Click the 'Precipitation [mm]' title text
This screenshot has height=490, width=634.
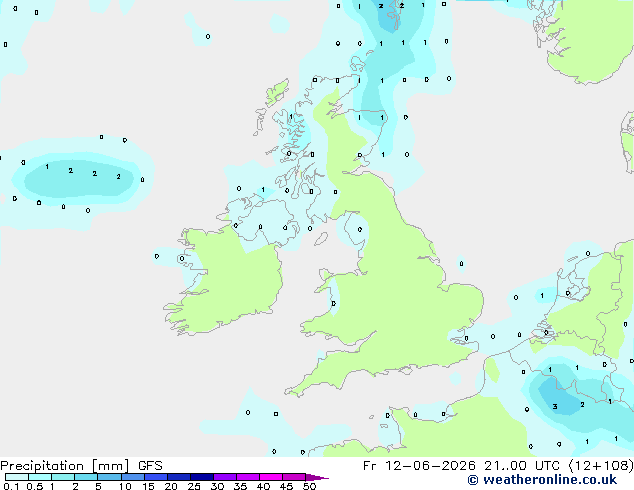(64, 466)
